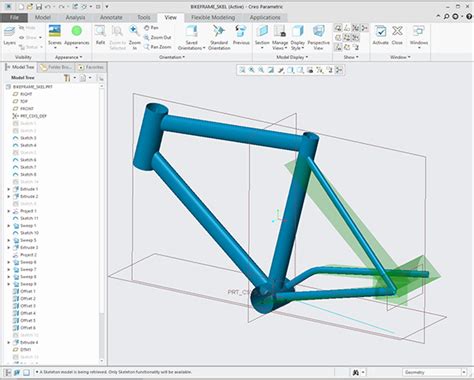Click the File button

click(x=14, y=17)
